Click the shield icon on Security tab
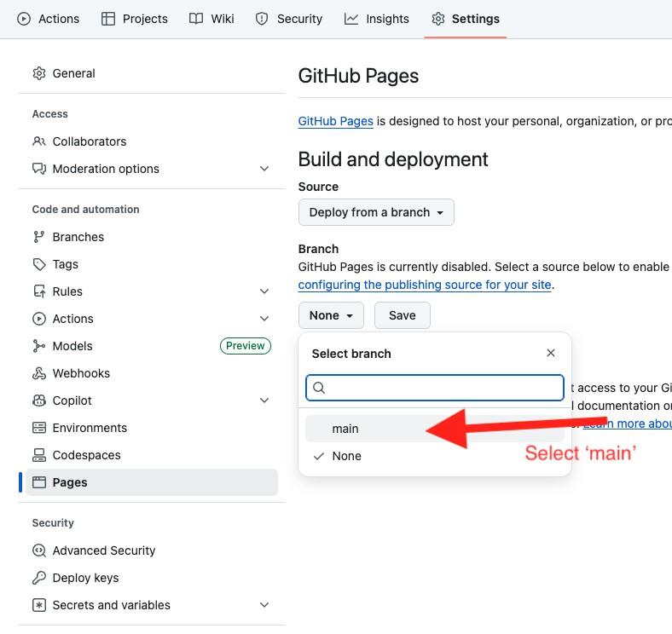This screenshot has height=634, width=672. tap(262, 19)
